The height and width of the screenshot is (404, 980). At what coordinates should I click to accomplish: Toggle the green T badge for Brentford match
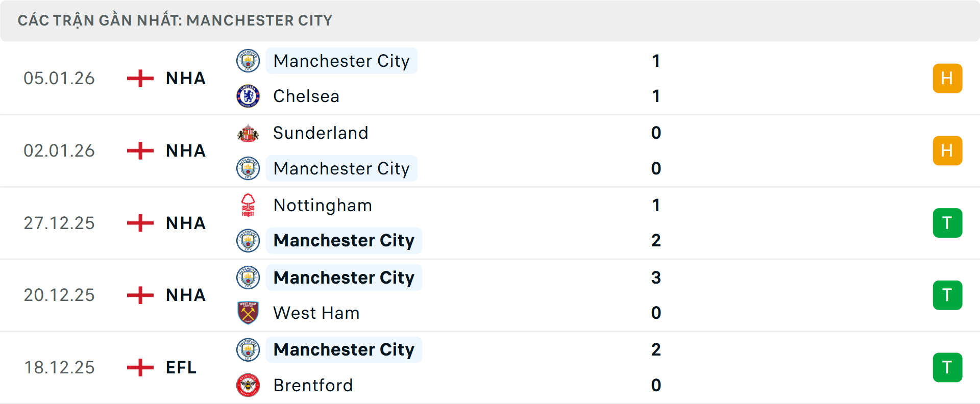(947, 367)
